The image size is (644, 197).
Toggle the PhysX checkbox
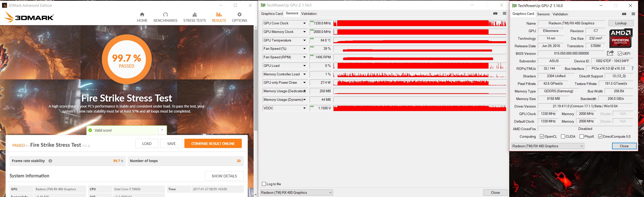pos(582,136)
